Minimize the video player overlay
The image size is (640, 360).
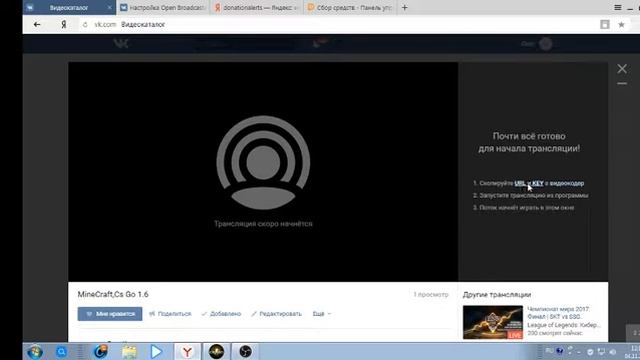[622, 83]
